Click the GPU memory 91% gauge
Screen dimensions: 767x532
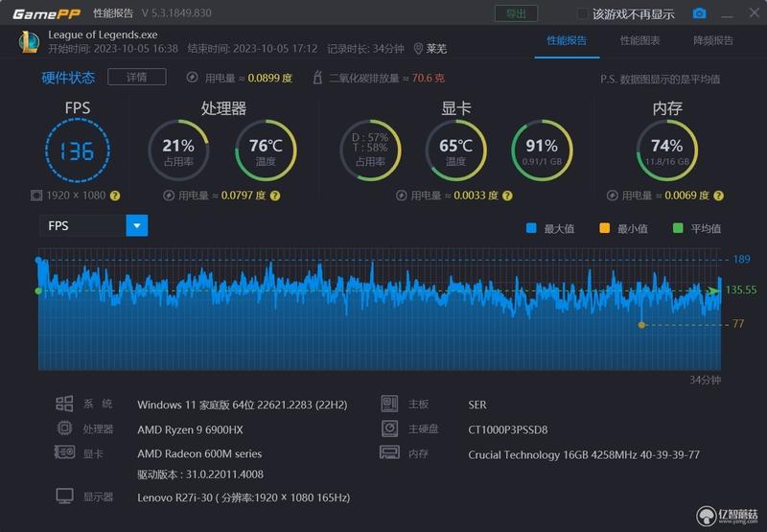[x=542, y=150]
